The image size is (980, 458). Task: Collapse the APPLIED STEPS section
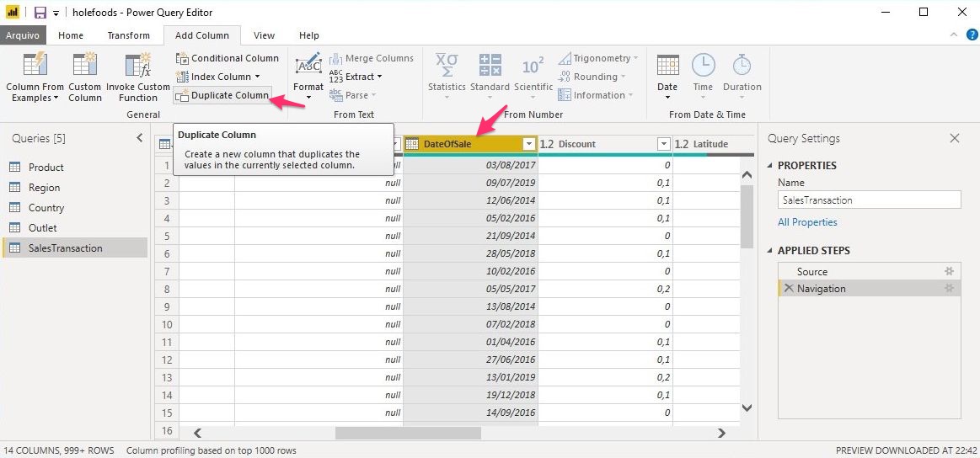(770, 251)
